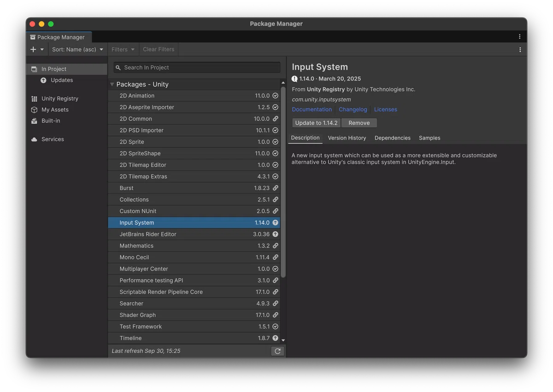
Task: Select the Shader Graph package
Action: click(x=194, y=315)
